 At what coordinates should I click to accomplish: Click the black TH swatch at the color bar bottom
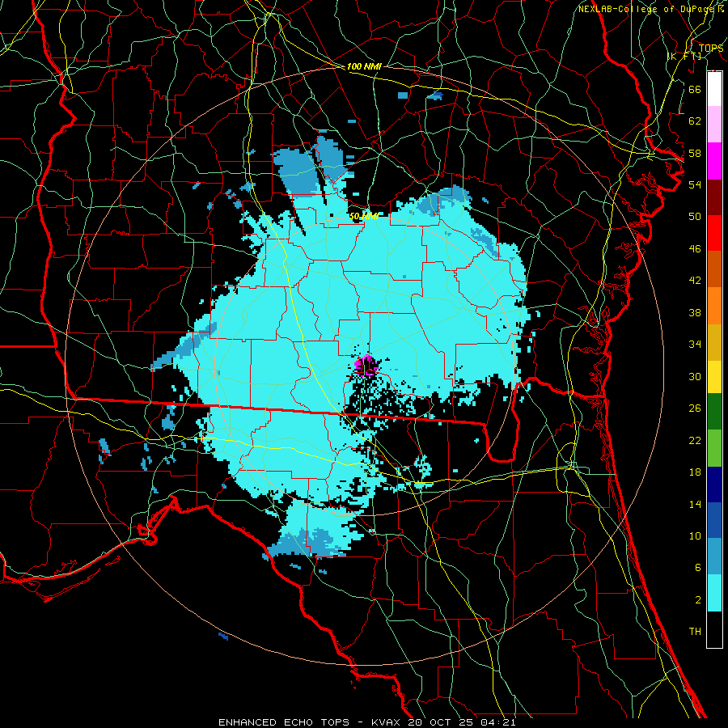[x=714, y=629]
